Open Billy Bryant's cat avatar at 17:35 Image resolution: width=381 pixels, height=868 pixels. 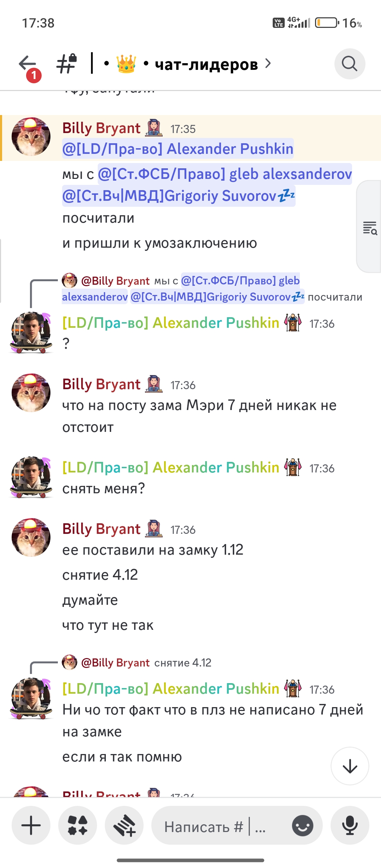point(31,137)
